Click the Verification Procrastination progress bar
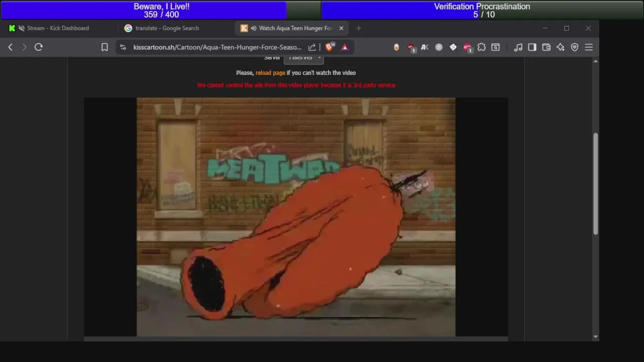Image resolution: width=644 pixels, height=362 pixels. point(481,10)
